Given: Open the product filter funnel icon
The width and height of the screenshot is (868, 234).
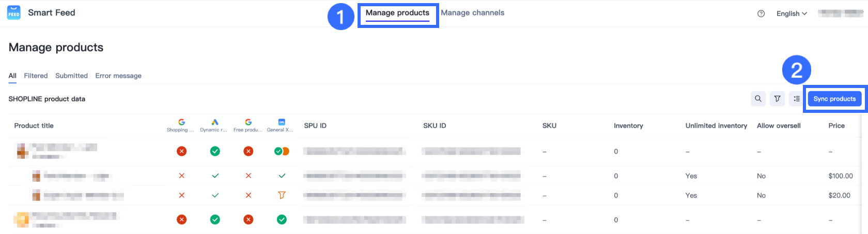Looking at the screenshot, I should (777, 99).
